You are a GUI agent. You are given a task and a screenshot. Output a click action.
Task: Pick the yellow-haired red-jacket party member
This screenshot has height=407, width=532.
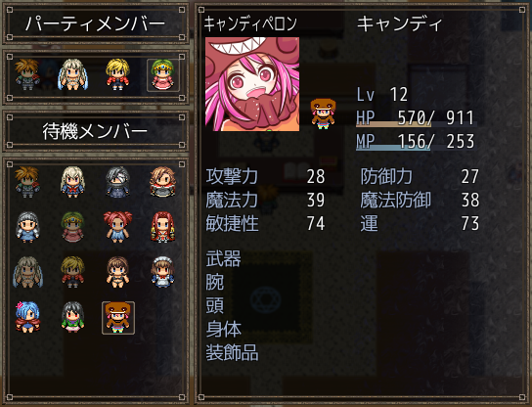[117, 75]
